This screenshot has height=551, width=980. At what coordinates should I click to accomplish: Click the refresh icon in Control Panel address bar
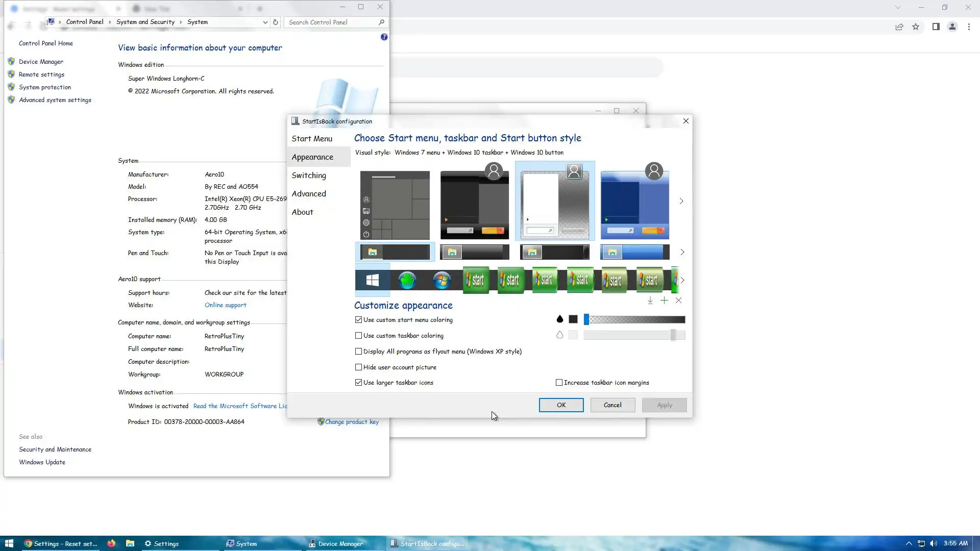[276, 22]
